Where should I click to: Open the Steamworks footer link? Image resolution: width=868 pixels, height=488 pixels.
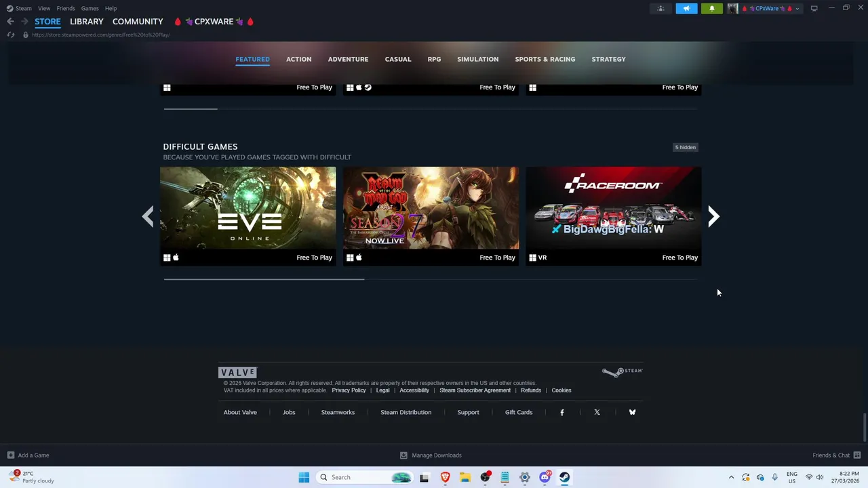click(x=338, y=412)
